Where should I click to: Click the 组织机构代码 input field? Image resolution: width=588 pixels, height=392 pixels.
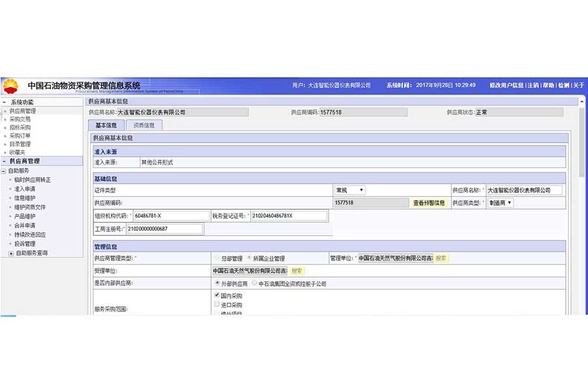tap(171, 216)
